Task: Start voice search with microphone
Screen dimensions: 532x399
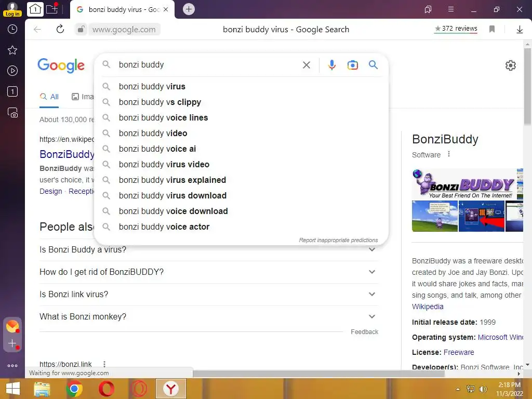Action: coord(332,65)
